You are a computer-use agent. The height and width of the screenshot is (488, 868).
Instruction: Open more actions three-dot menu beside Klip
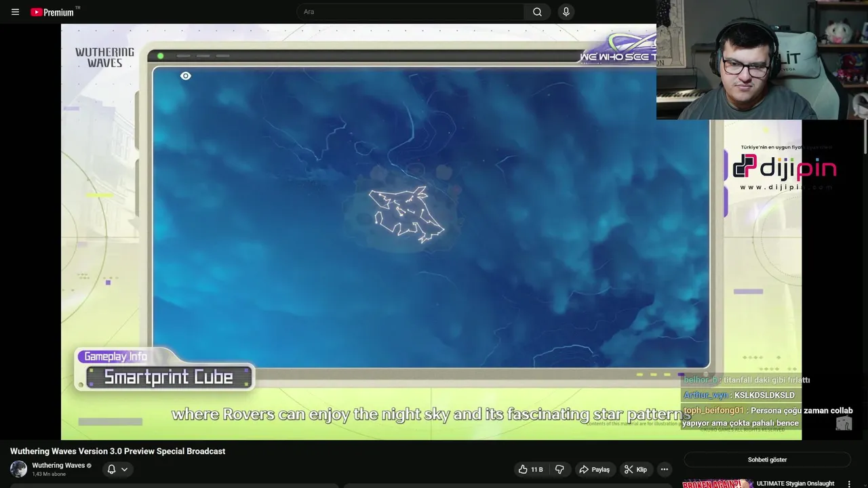tap(665, 469)
